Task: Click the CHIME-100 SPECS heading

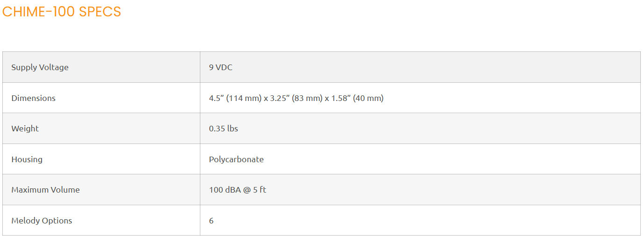Action: coord(62,12)
